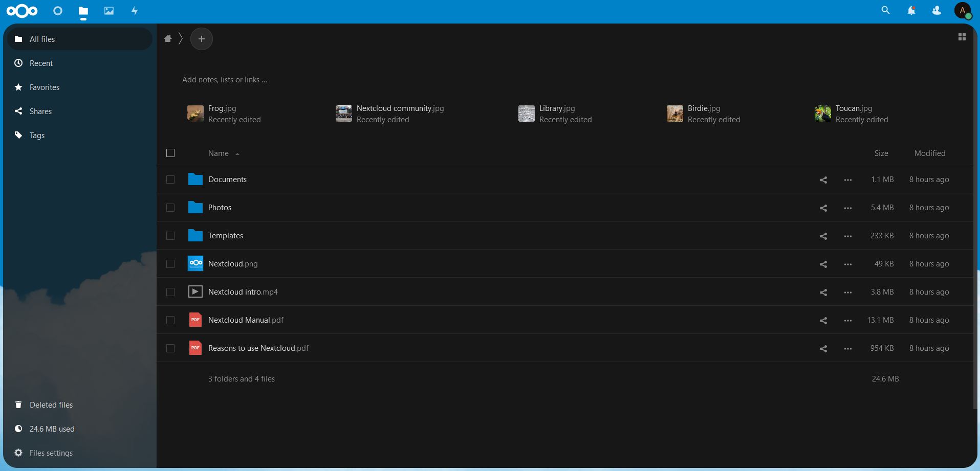Open the user avatar menu
Viewport: 980px width, 471px height.
coord(963,10)
